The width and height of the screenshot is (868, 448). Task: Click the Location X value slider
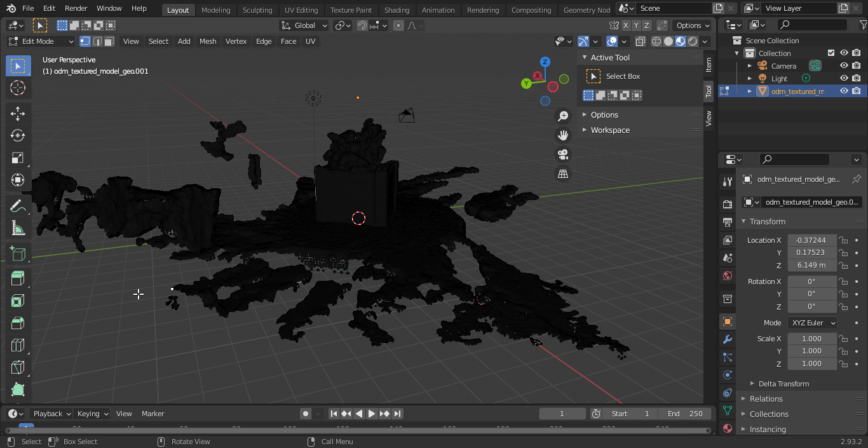tap(811, 240)
